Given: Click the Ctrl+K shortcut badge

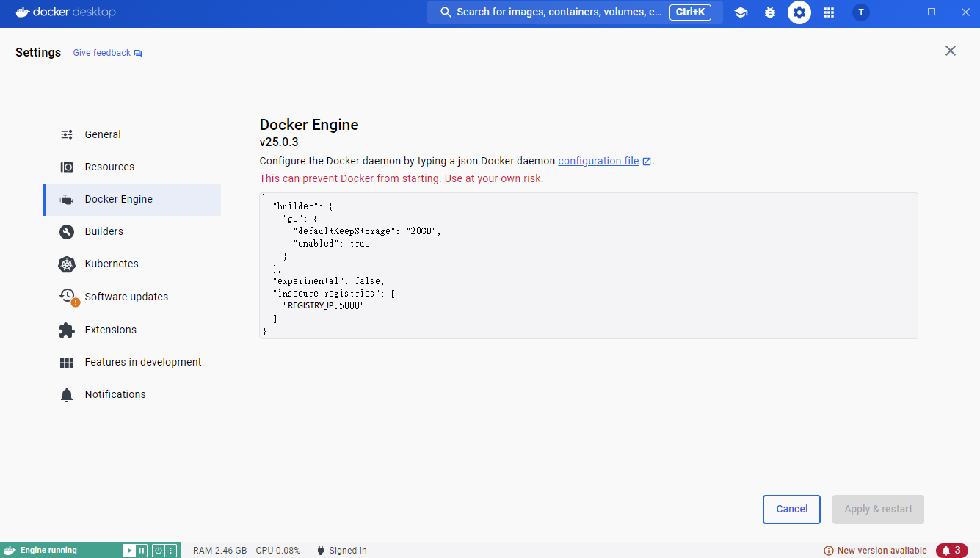Looking at the screenshot, I should coord(690,12).
